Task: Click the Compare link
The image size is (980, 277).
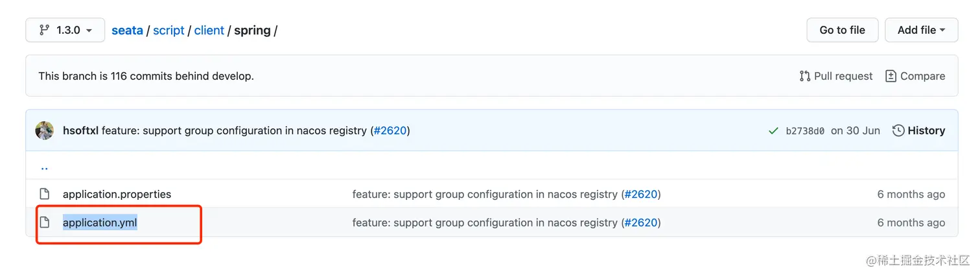Action: (x=915, y=76)
